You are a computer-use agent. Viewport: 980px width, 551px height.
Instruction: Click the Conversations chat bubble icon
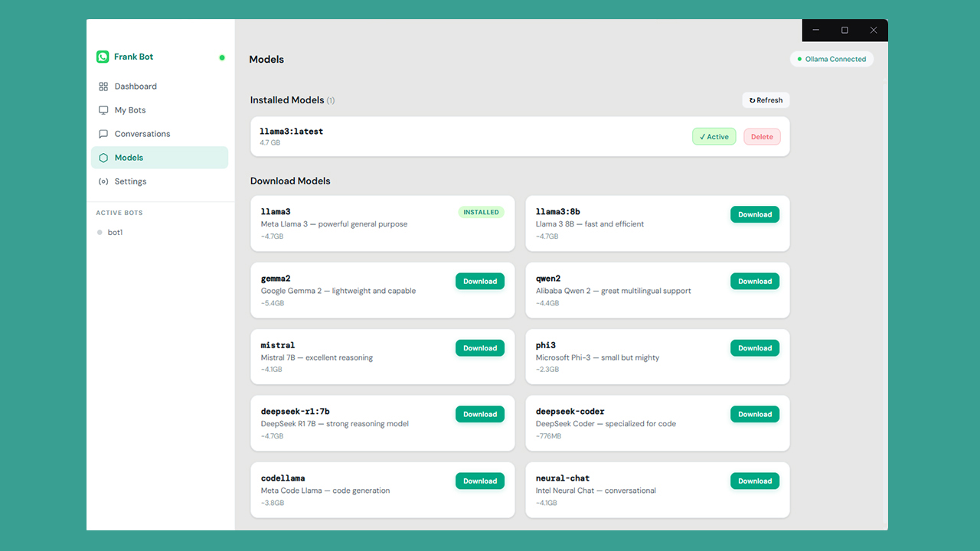click(x=103, y=134)
